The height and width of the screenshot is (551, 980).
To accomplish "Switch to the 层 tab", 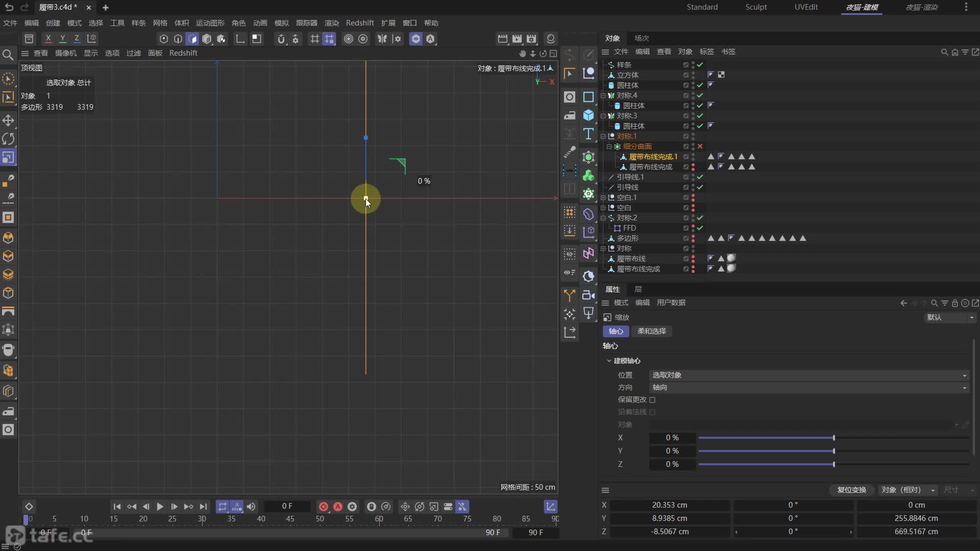I will click(x=638, y=289).
